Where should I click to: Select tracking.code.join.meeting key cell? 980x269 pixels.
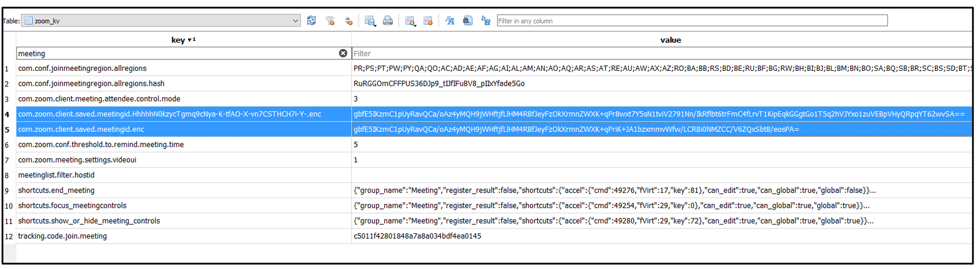coord(183,236)
